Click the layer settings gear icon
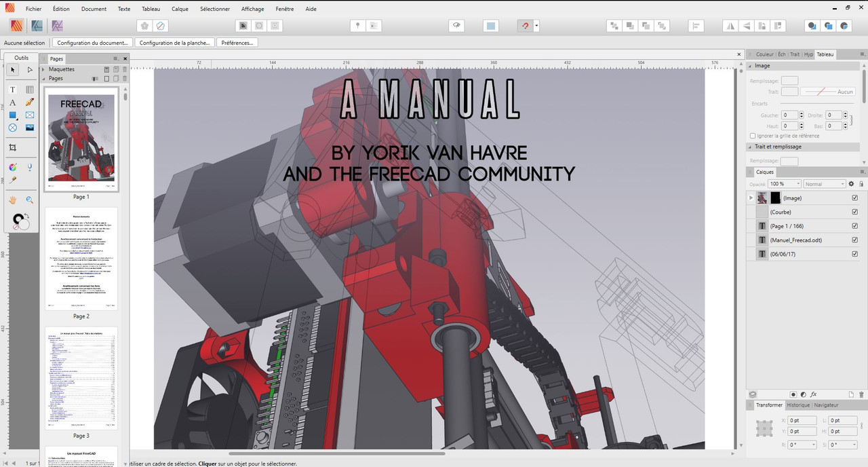This screenshot has height=467, width=868. pyautogui.click(x=852, y=184)
